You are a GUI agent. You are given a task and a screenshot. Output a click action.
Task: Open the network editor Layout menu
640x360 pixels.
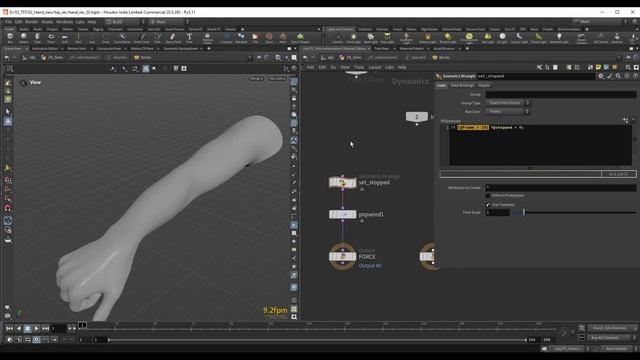pos(375,67)
